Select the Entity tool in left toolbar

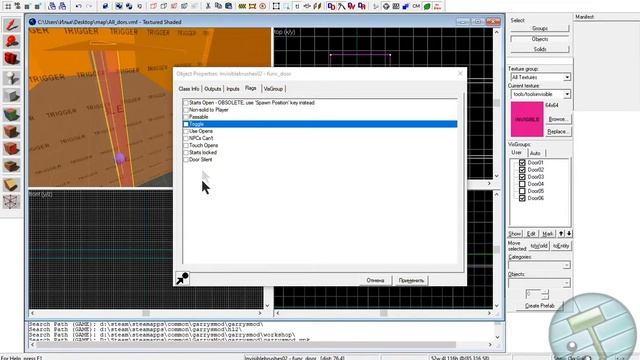pyautogui.click(x=11, y=78)
